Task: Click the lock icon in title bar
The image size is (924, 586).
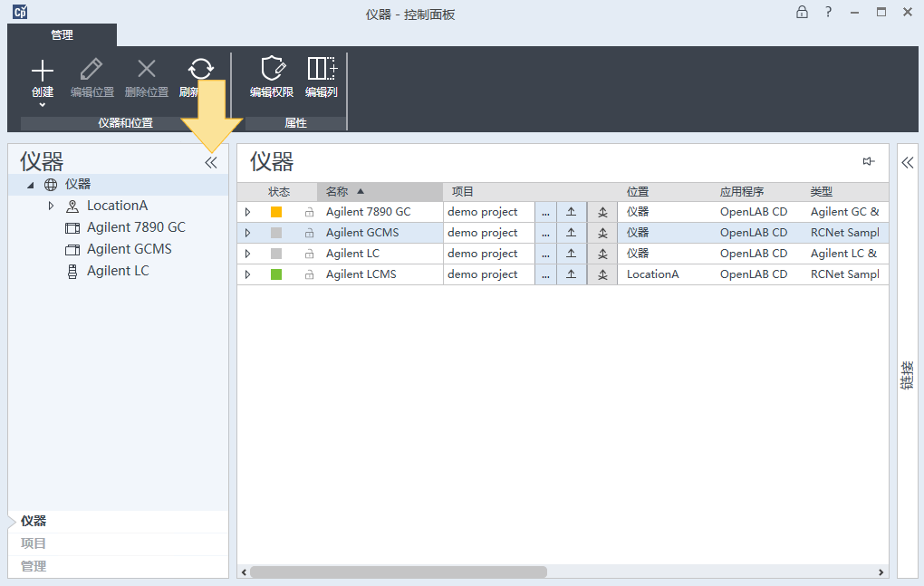Action: 802,12
